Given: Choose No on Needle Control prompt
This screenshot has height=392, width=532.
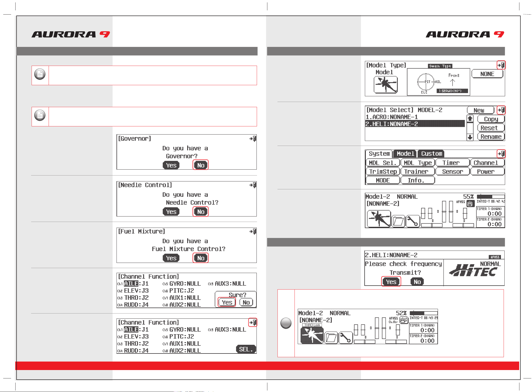Looking at the screenshot, I should [x=201, y=212].
